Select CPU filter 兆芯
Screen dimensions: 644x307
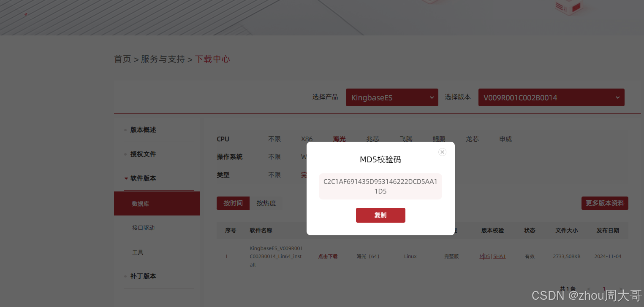[x=373, y=139]
